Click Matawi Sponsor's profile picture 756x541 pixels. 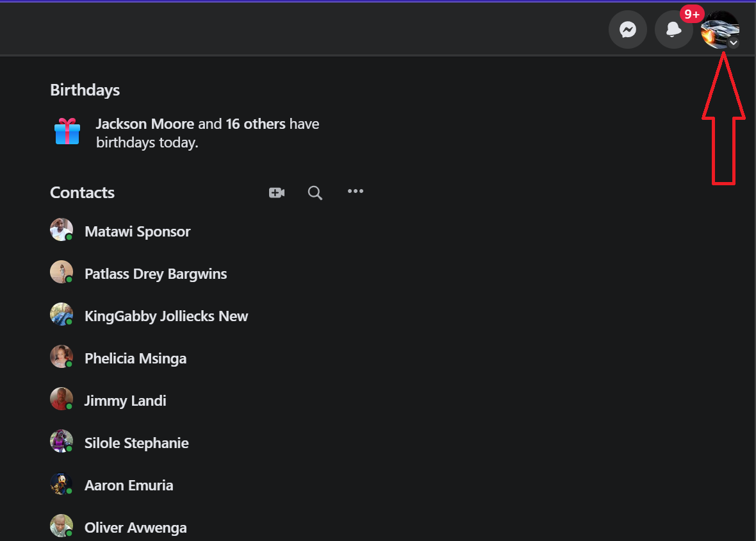point(62,230)
